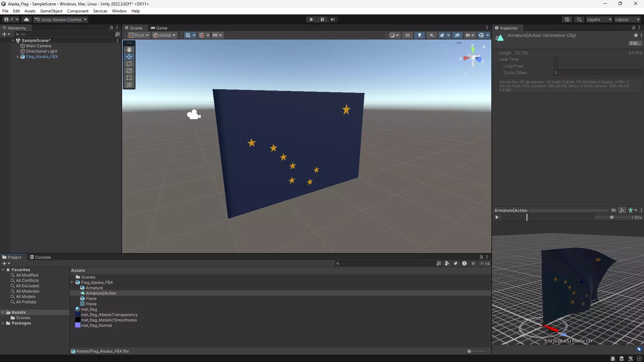Image resolution: width=644 pixels, height=362 pixels.
Task: Open the Inspector help icon
Action: pyautogui.click(x=636, y=35)
